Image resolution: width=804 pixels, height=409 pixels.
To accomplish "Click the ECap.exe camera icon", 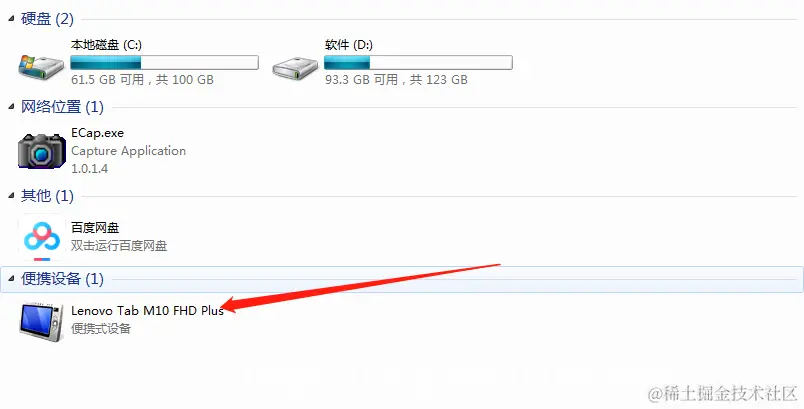I will (x=42, y=151).
